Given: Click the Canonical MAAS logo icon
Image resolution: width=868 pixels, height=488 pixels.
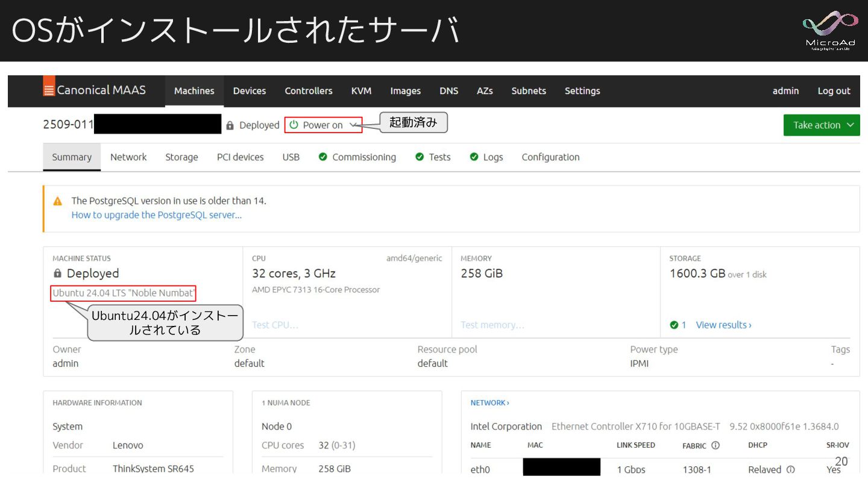Looking at the screenshot, I should coord(49,90).
